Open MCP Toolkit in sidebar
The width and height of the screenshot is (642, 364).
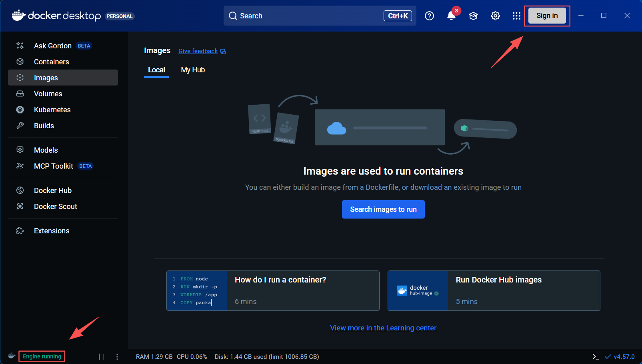(63, 166)
